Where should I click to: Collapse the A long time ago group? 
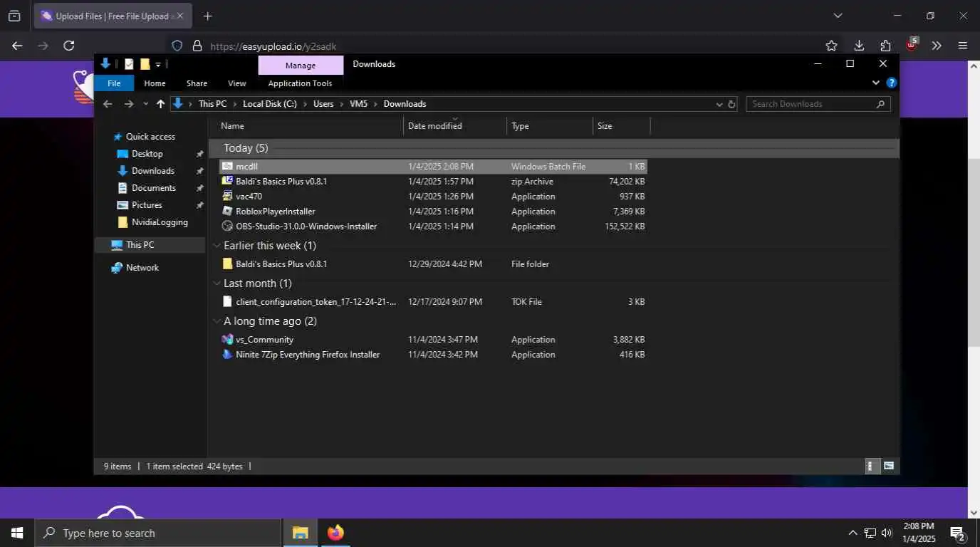pyautogui.click(x=217, y=321)
